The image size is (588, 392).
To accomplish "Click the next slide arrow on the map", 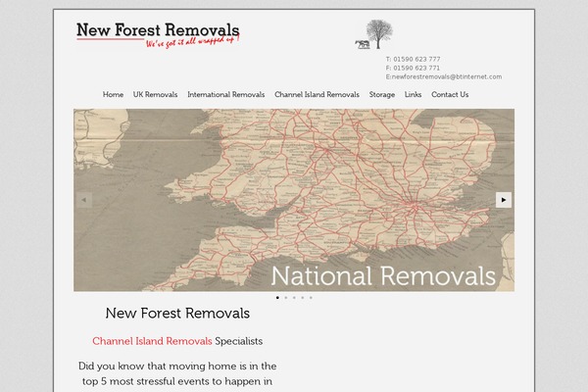I will (504, 199).
